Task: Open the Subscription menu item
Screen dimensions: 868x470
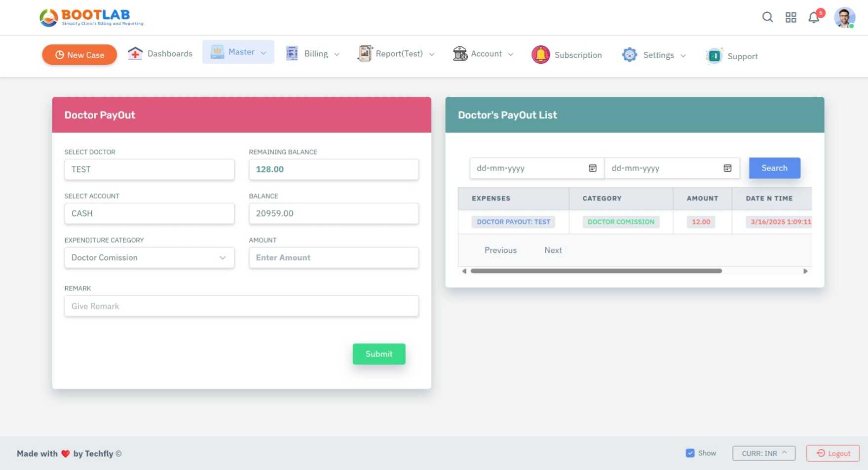Action: [x=566, y=55]
